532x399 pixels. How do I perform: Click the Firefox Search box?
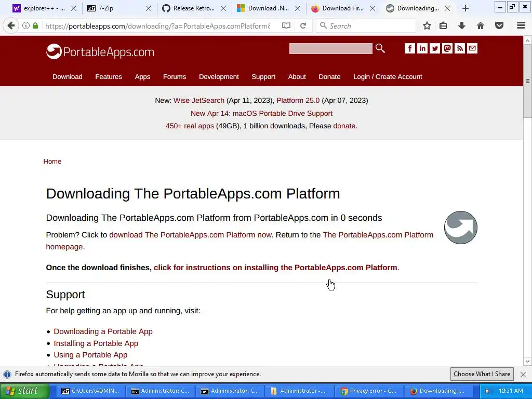tap(366, 26)
